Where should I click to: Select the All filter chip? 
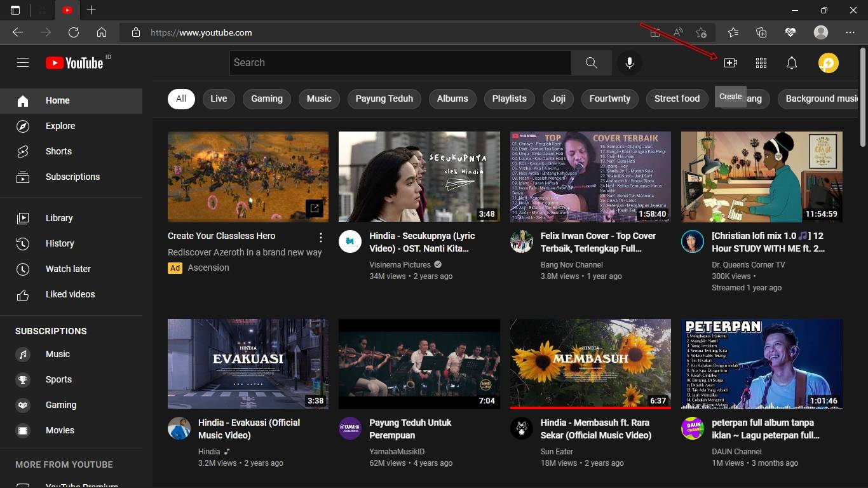click(x=181, y=98)
